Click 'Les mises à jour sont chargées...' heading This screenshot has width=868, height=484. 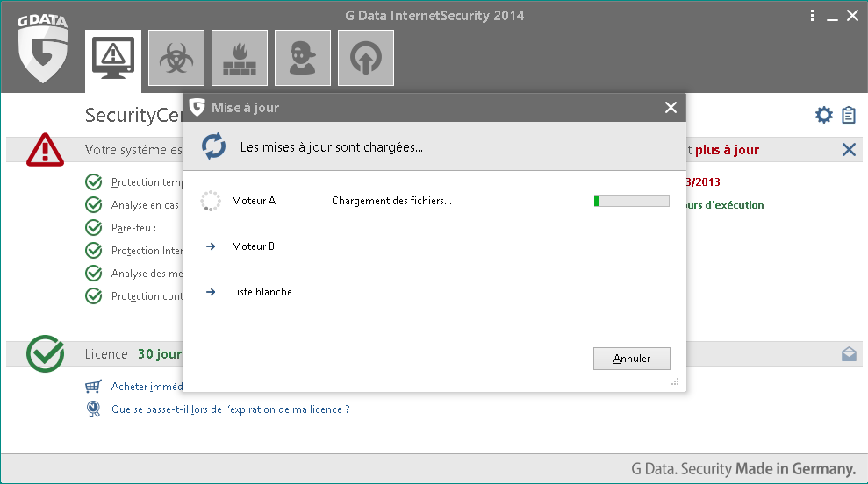(332, 147)
